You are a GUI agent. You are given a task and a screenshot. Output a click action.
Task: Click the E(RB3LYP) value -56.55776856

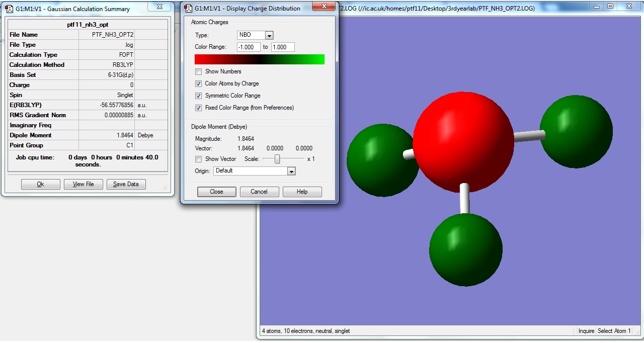coord(117,105)
